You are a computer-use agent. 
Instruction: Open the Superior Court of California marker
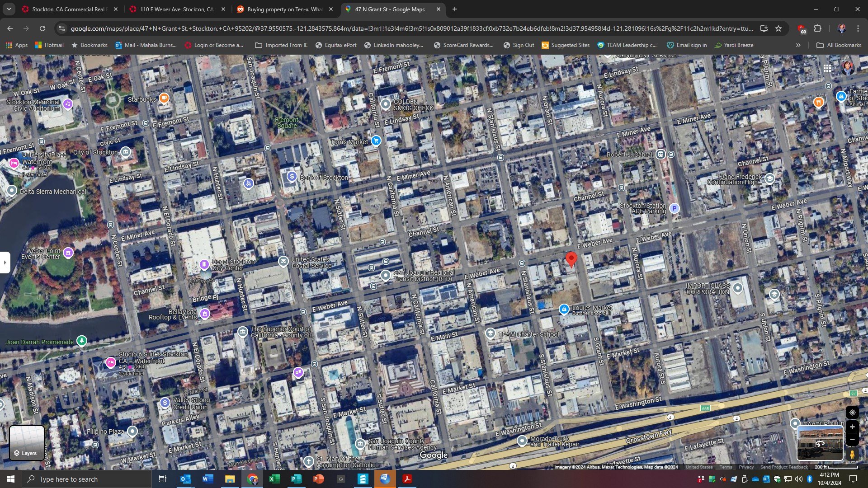pos(243,332)
